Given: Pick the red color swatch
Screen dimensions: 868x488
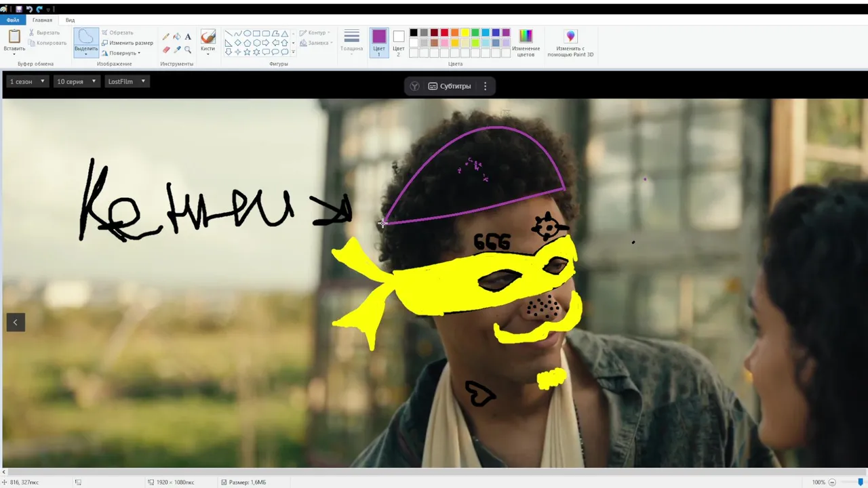Looking at the screenshot, I should (444, 33).
